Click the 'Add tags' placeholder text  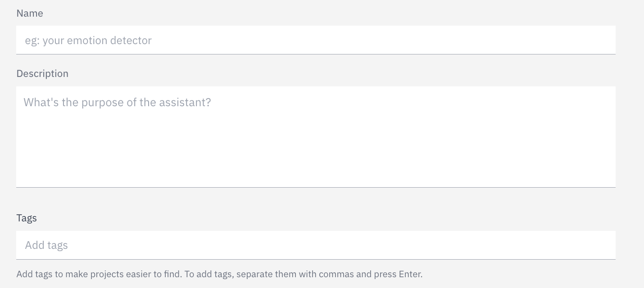point(46,245)
